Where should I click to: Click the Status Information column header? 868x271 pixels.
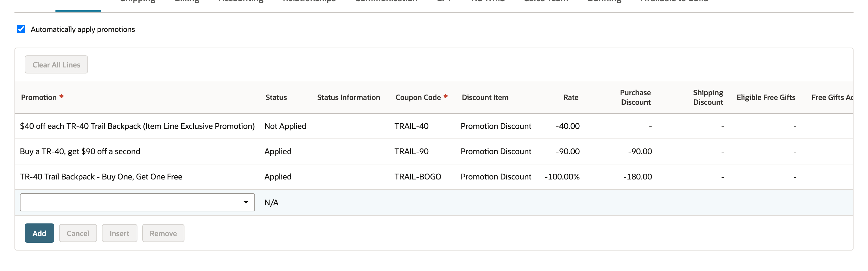(348, 98)
